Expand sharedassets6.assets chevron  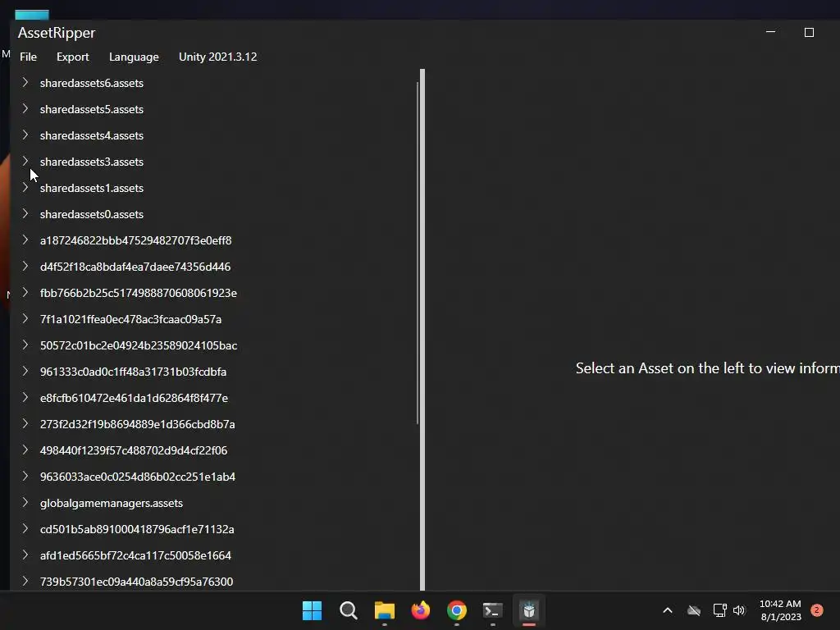25,83
